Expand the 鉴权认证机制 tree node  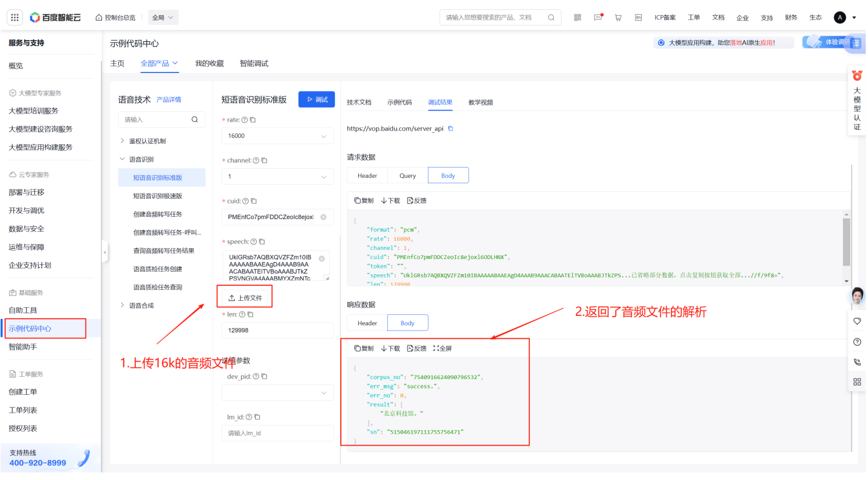pyautogui.click(x=122, y=141)
